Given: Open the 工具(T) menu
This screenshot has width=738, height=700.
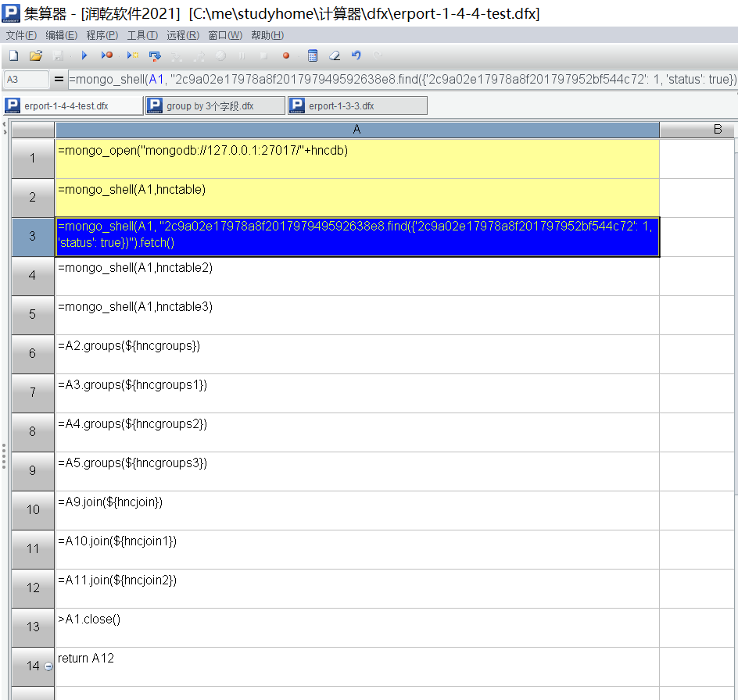Looking at the screenshot, I should click(x=142, y=35).
